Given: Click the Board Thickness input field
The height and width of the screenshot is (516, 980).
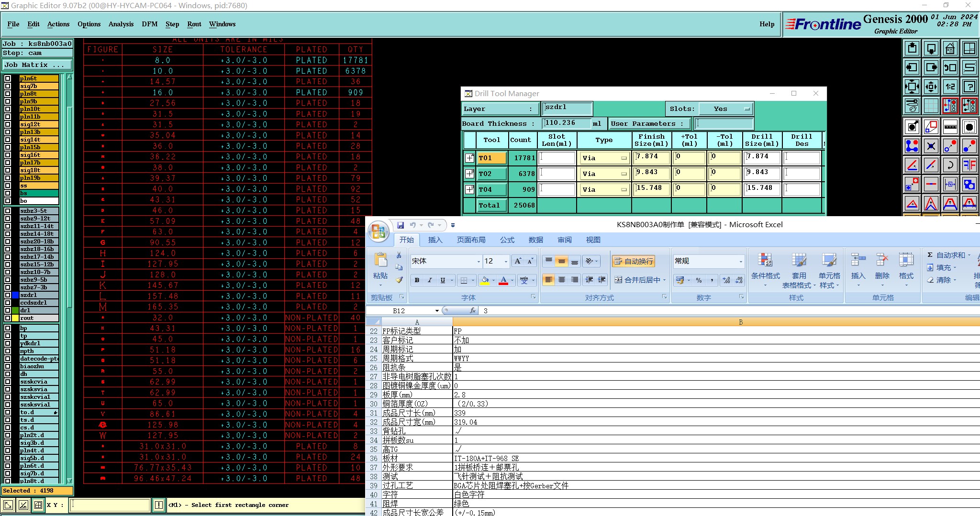Looking at the screenshot, I should [567, 123].
